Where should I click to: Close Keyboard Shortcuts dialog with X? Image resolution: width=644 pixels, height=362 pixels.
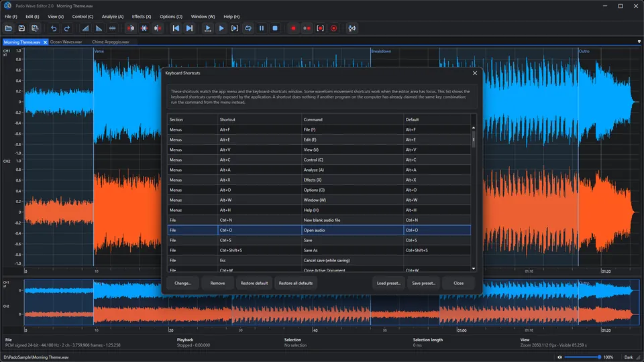(475, 73)
